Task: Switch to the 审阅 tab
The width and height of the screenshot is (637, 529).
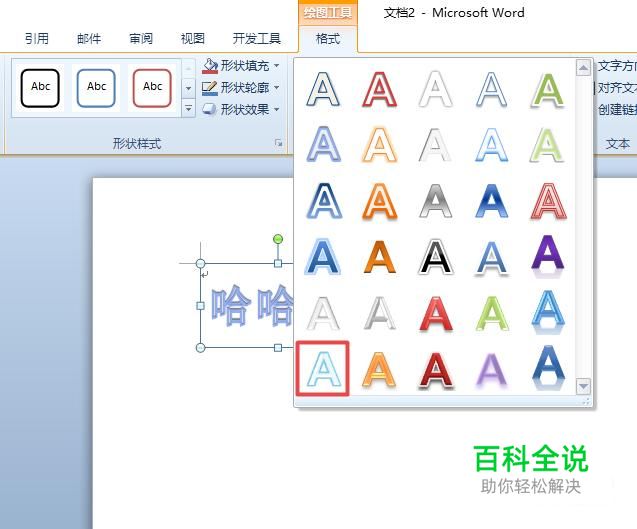Action: [x=141, y=39]
